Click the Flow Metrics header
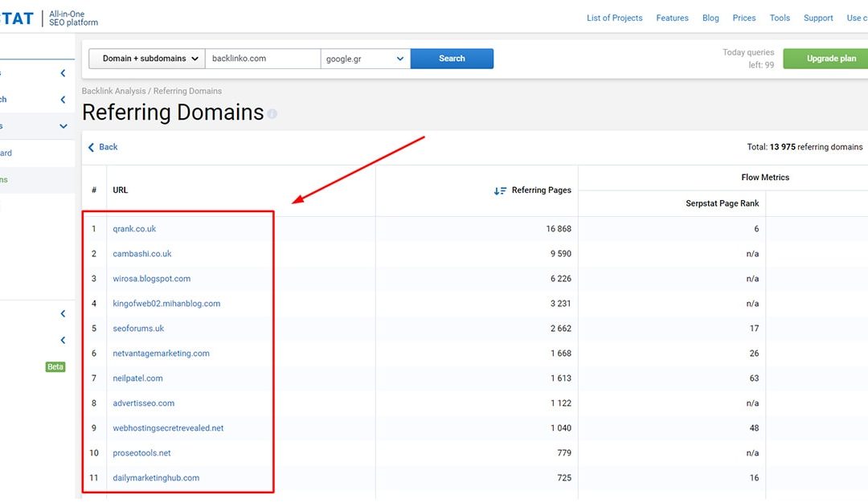This screenshot has height=503, width=868. (765, 178)
